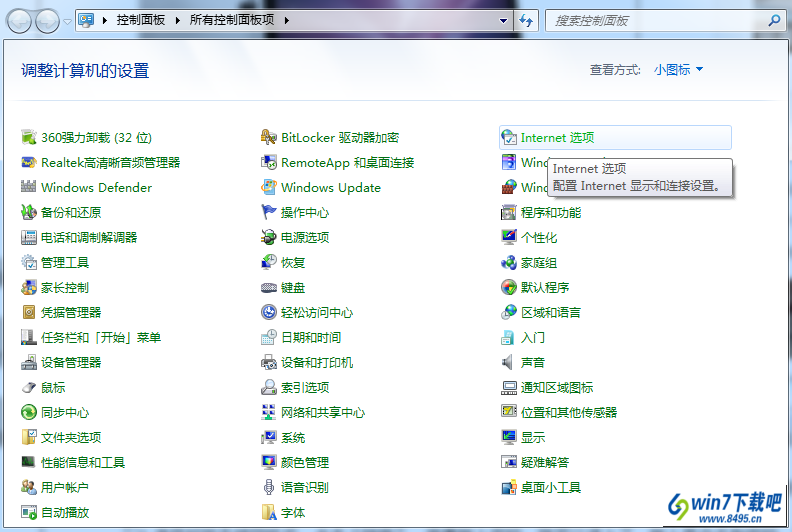Click 日期和时间 icon
Screen dimensions: 792x532
(269, 337)
